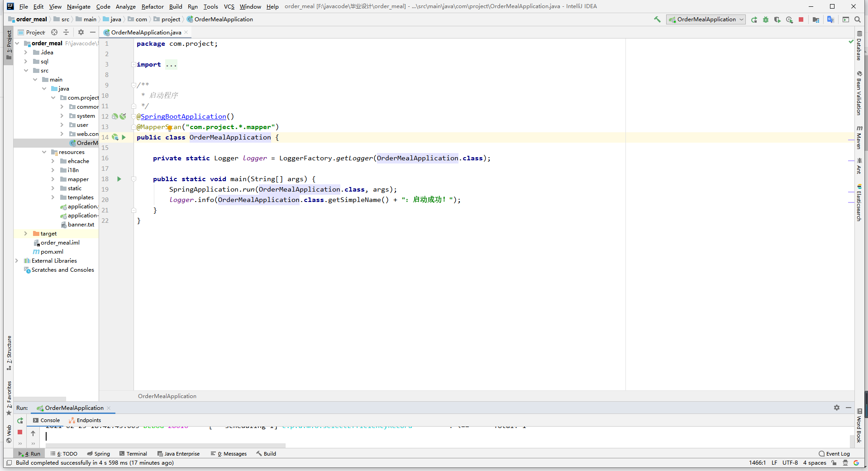This screenshot has height=471, width=868.
Task: Switch to the Console tab
Action: point(46,420)
